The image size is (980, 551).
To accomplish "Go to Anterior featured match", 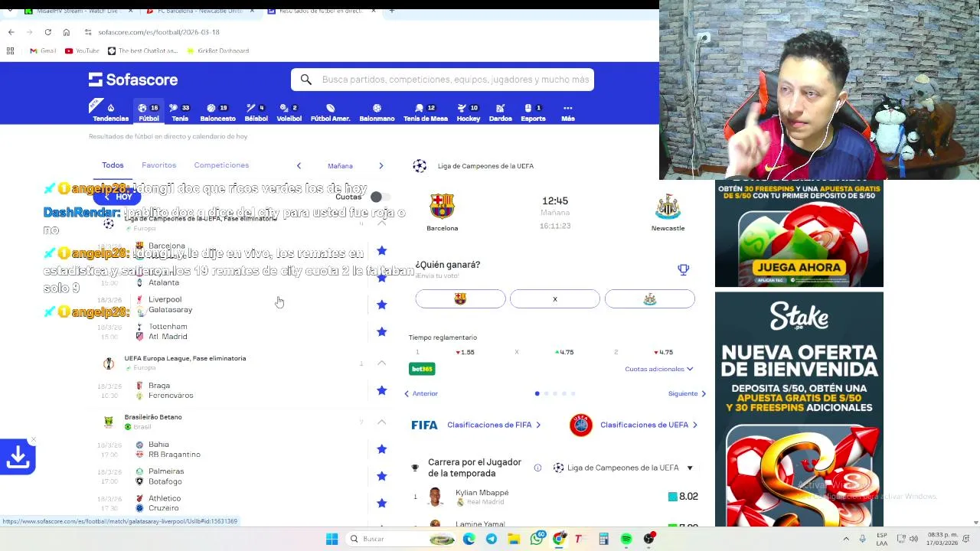I will pos(421,393).
